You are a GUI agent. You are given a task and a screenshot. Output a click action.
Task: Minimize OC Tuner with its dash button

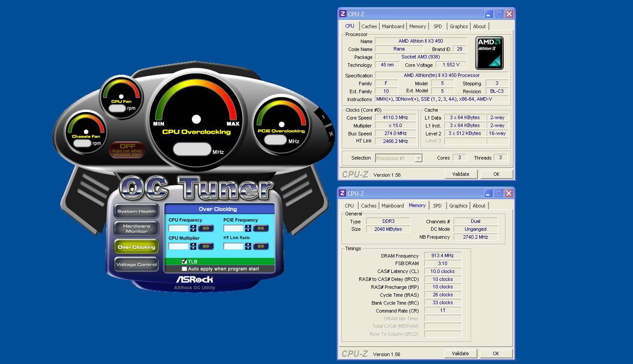323,117
